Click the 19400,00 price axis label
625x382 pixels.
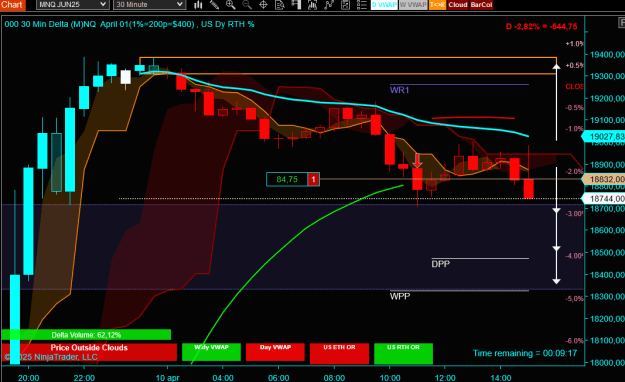coord(607,54)
